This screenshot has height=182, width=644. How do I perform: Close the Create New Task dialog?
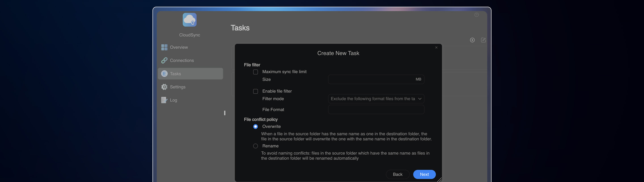coord(436,47)
